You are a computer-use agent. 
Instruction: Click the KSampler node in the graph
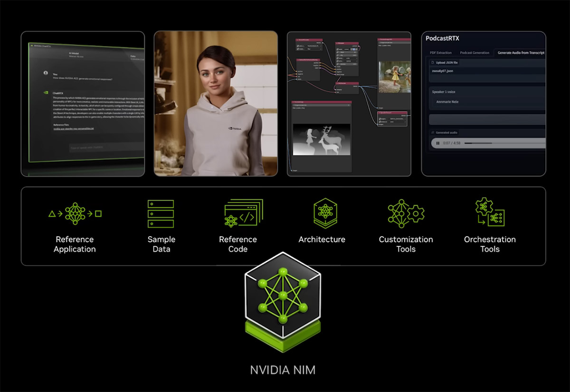(347, 58)
